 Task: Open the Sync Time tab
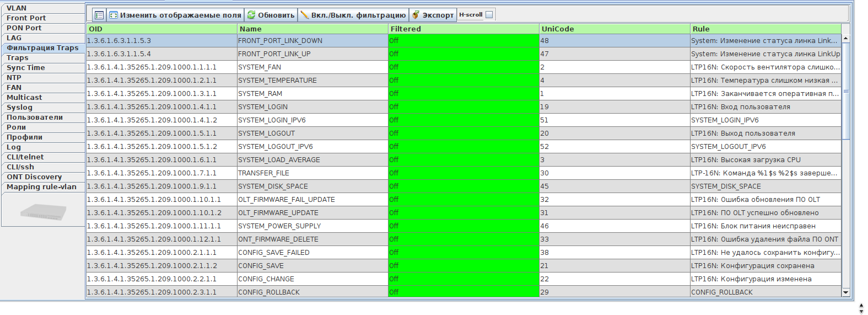[x=44, y=68]
